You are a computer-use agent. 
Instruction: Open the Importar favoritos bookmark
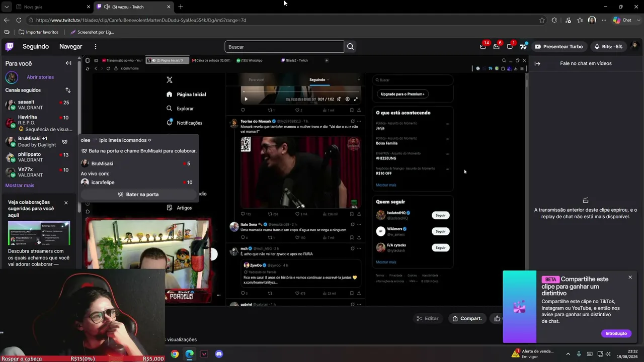(x=38, y=32)
